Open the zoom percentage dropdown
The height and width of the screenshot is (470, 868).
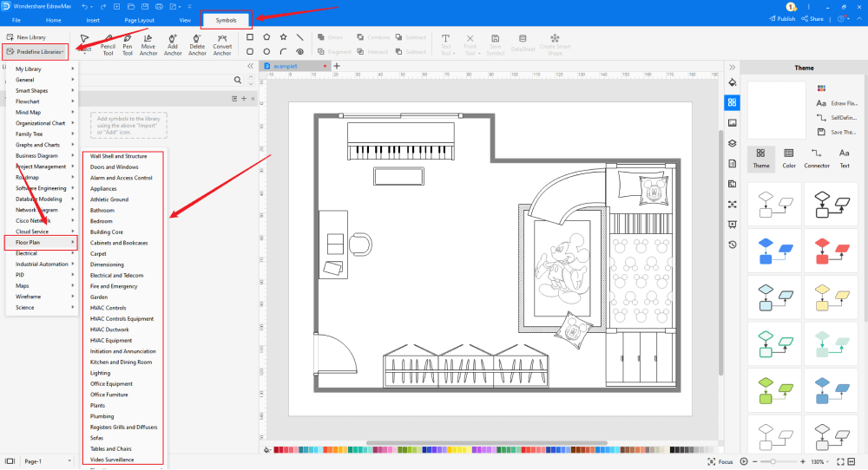[820, 461]
